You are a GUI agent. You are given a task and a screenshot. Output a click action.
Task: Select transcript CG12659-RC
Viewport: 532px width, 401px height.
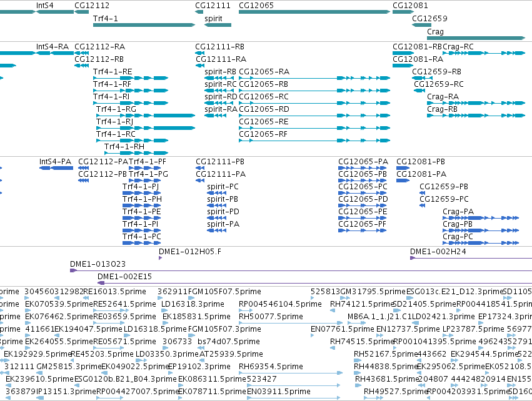439,84
